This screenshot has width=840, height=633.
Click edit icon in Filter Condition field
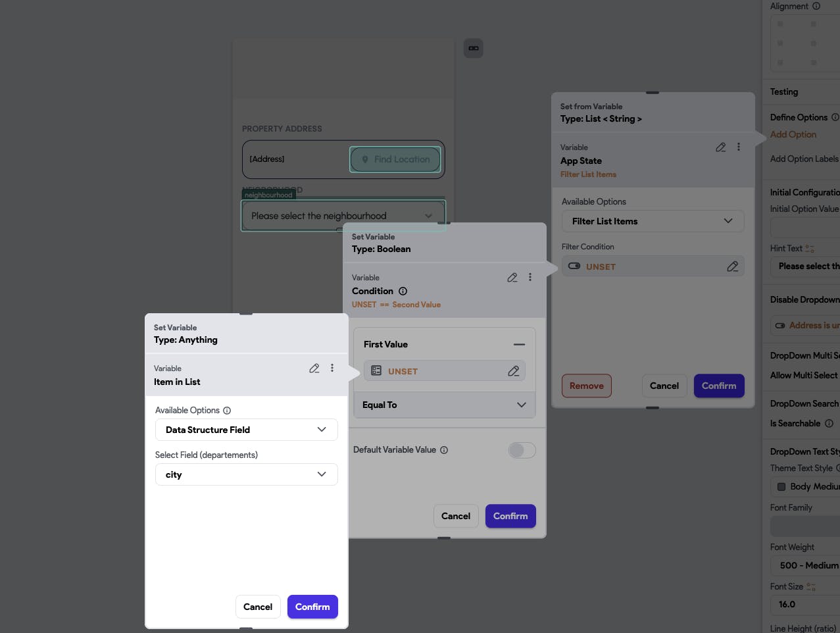pos(732,266)
